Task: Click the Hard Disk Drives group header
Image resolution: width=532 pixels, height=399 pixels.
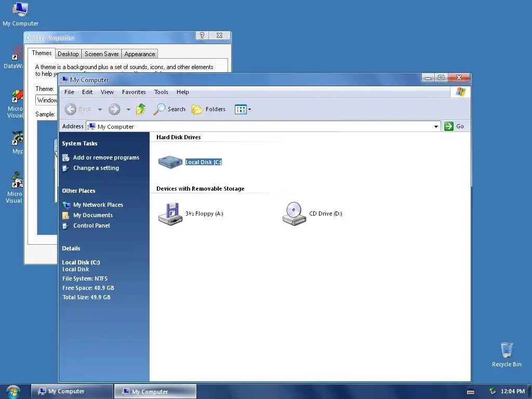Action: pyautogui.click(x=179, y=137)
